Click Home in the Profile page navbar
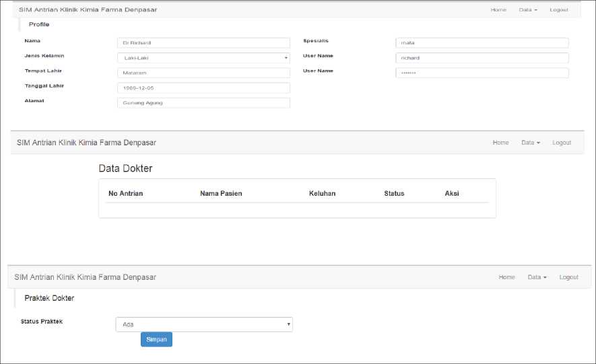 (x=498, y=10)
